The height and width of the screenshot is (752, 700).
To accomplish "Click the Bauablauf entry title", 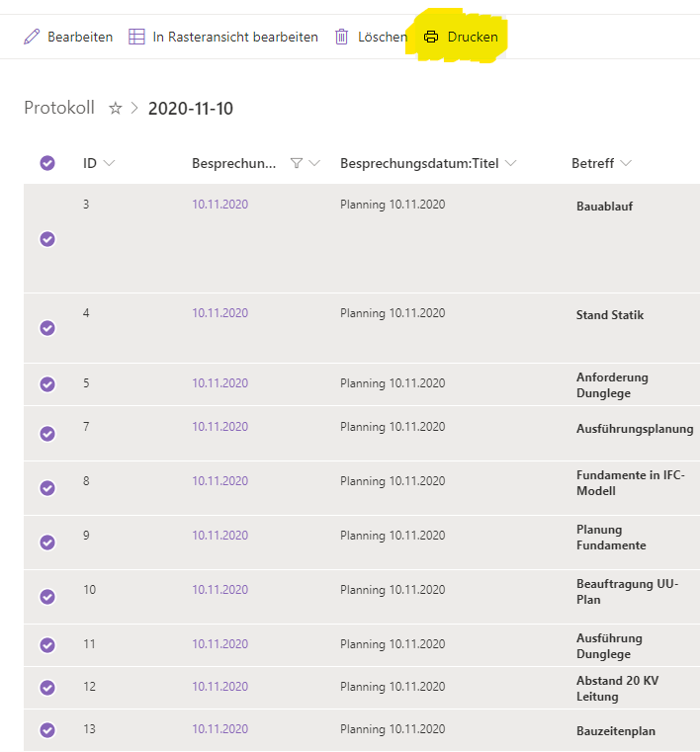I will click(x=604, y=207).
